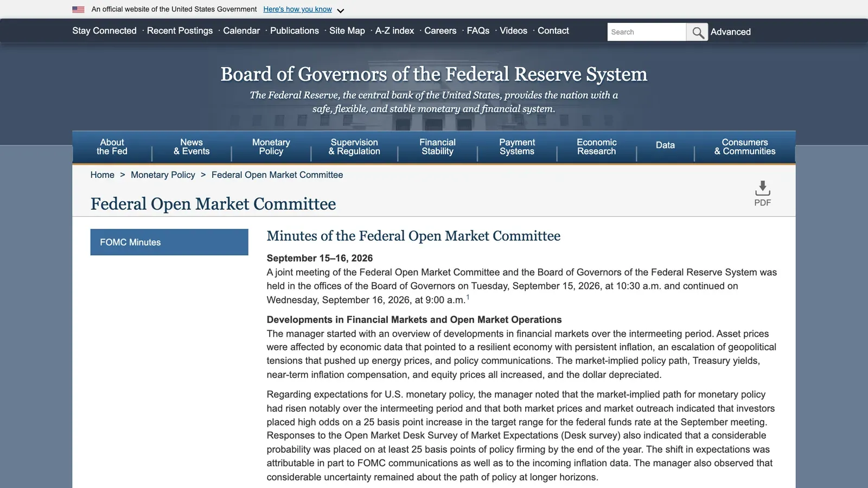This screenshot has width=868, height=488.
Task: Click the 'September 15–16, 2026' date text
Action: point(320,258)
